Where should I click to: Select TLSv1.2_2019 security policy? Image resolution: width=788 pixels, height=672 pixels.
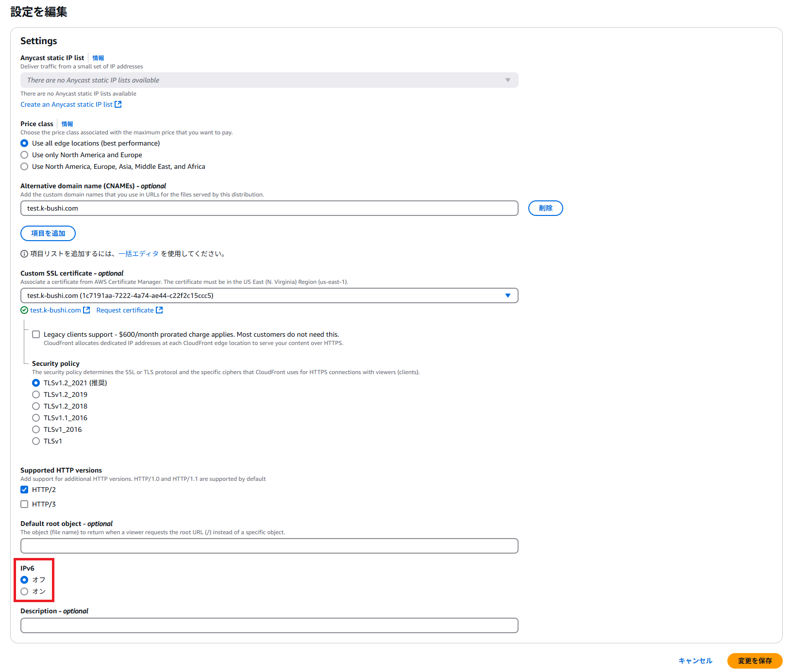36,394
